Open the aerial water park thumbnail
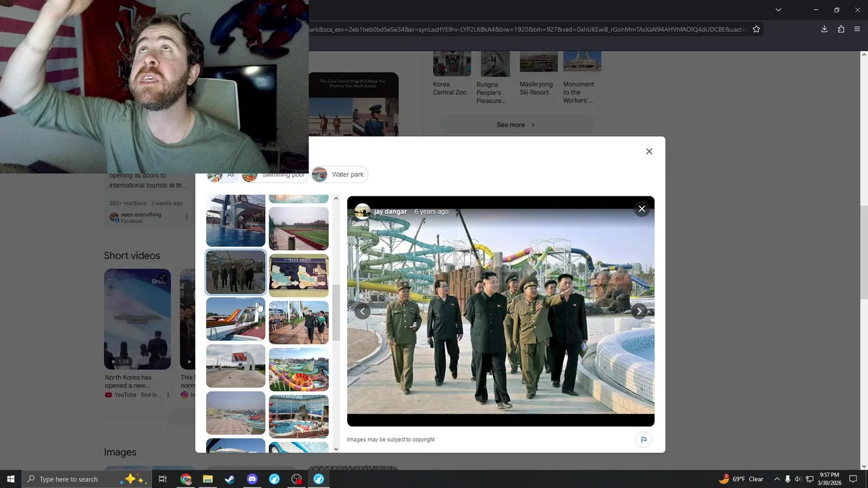The height and width of the screenshot is (488, 868). 298,369
